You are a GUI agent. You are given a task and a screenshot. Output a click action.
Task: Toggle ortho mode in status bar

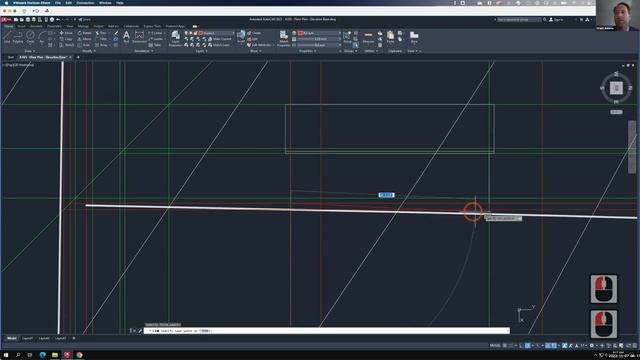[x=521, y=345]
